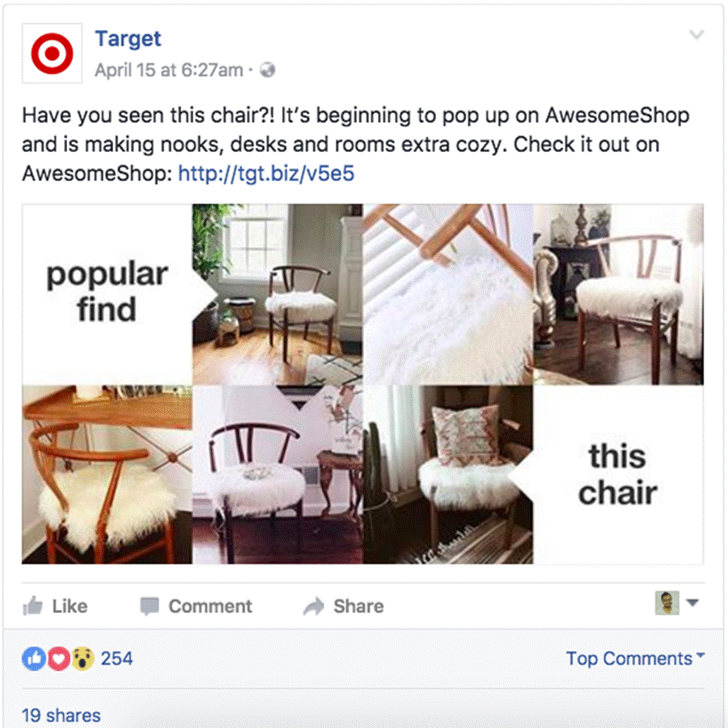
Task: Open the popular find image tile
Action: coord(108,294)
